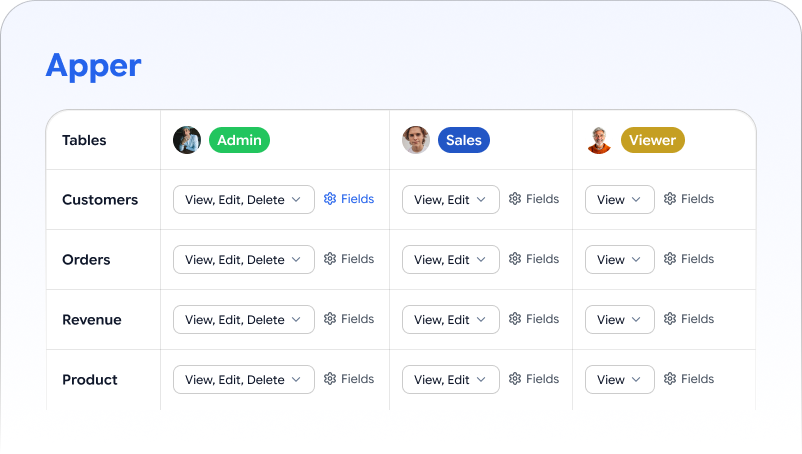Expand Admin Customers permission dropdown
The height and width of the screenshot is (454, 802).
[244, 199]
